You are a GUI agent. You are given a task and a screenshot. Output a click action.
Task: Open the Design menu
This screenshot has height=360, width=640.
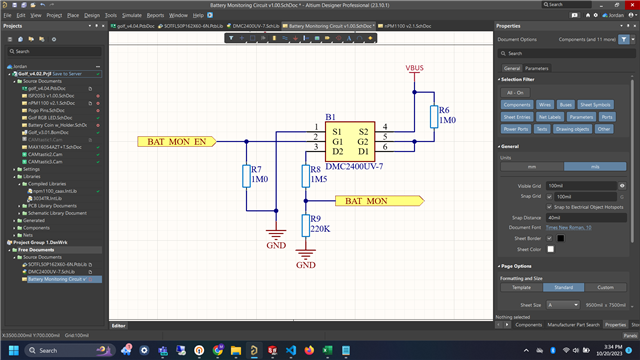pyautogui.click(x=92, y=15)
